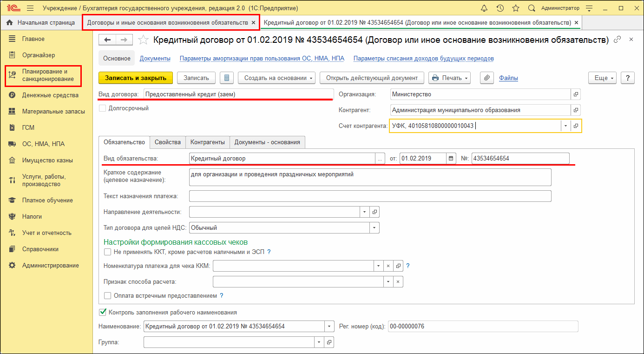Click the home icon of Начальная страница
The width and height of the screenshot is (644, 354).
[9, 22]
